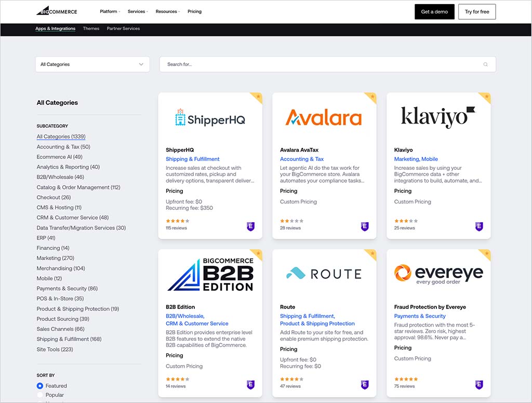Filter by Sales Channels (66)

tap(60, 329)
